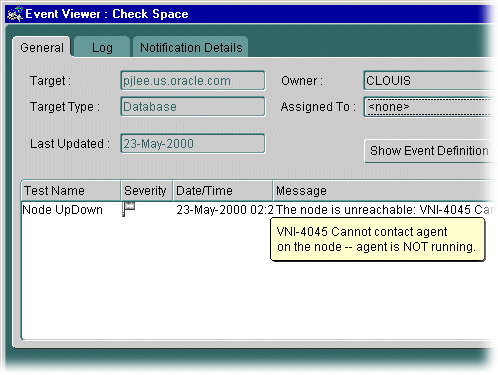Select the Node UpDown test name cell
This screenshot has width=498, height=375.
(63, 210)
